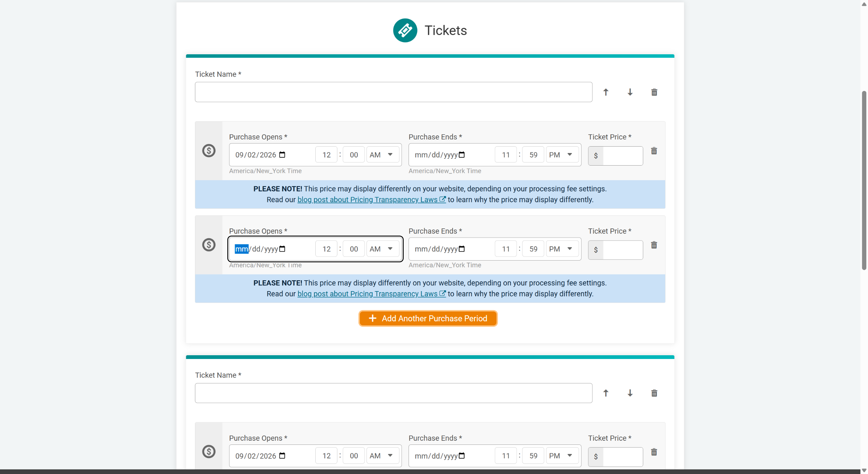Delete first ticket with trash icon

click(x=654, y=92)
